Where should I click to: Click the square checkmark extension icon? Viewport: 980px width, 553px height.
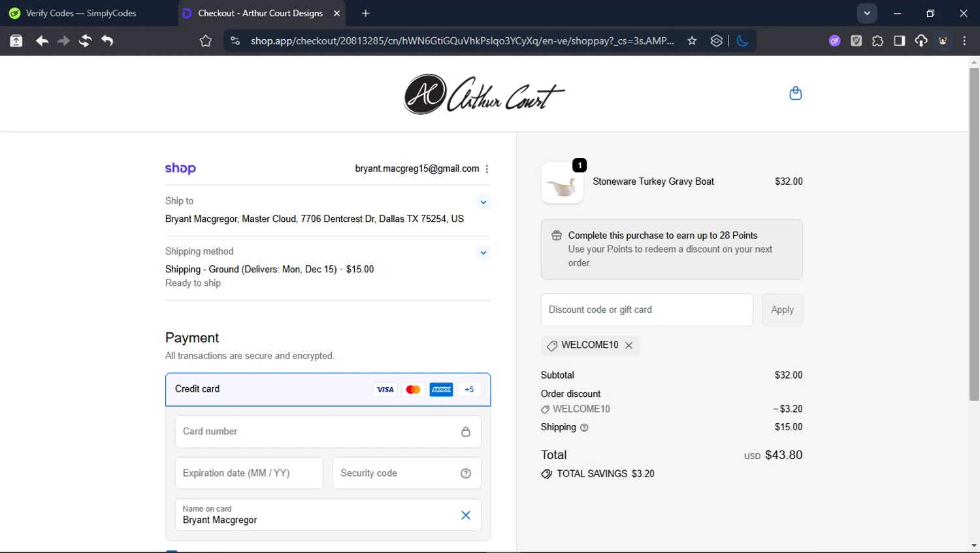[x=856, y=41]
